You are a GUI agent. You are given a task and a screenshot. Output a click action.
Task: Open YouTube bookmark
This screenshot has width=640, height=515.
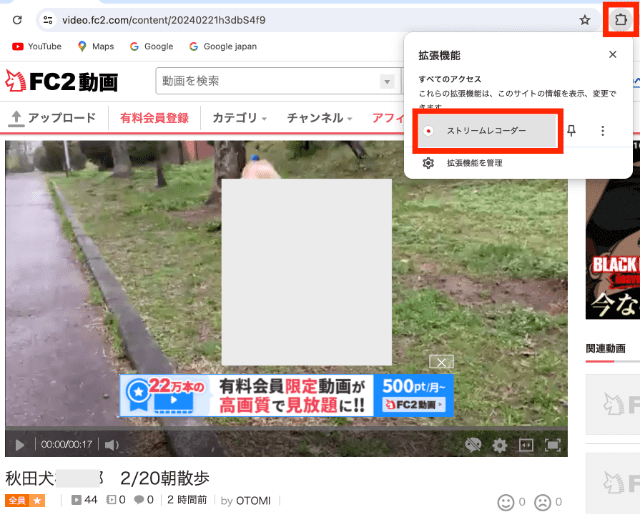[37, 47]
